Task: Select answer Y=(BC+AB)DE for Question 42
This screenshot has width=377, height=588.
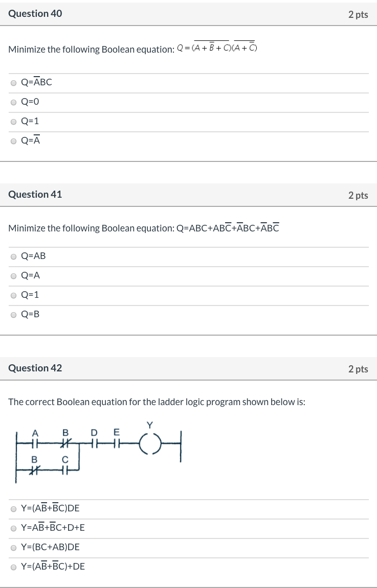Action: pos(13,547)
